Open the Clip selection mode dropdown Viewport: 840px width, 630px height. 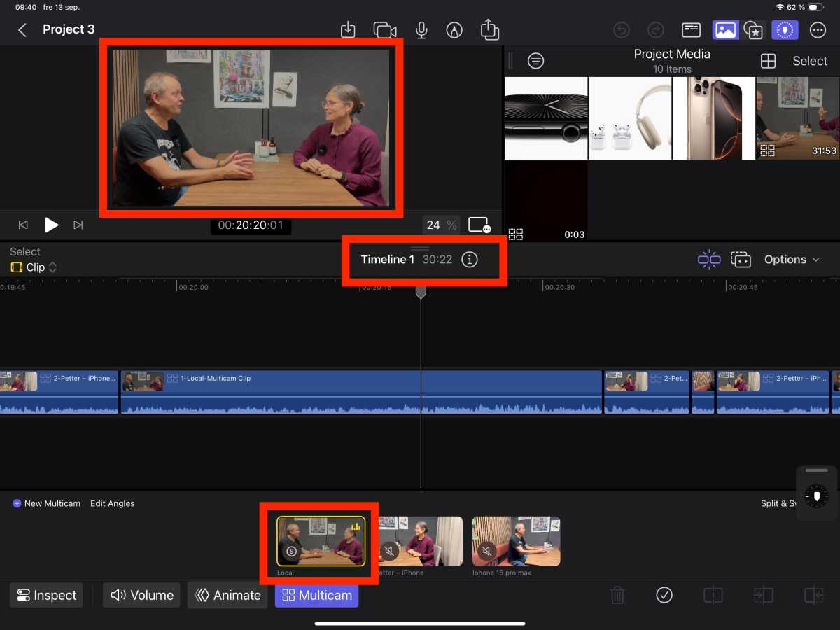click(34, 267)
